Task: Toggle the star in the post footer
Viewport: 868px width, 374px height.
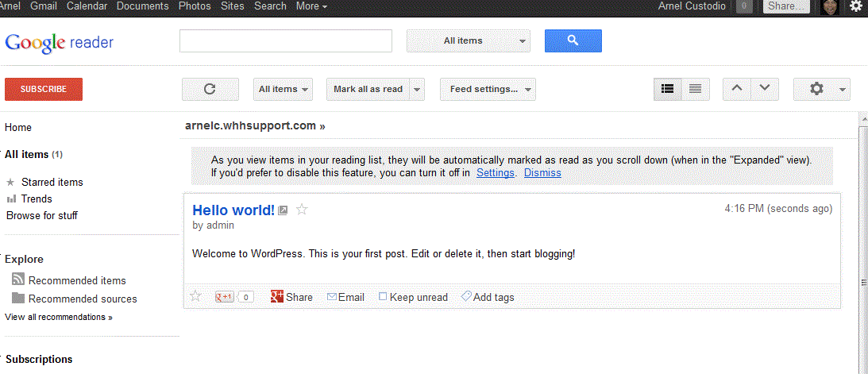Action: pos(196,297)
